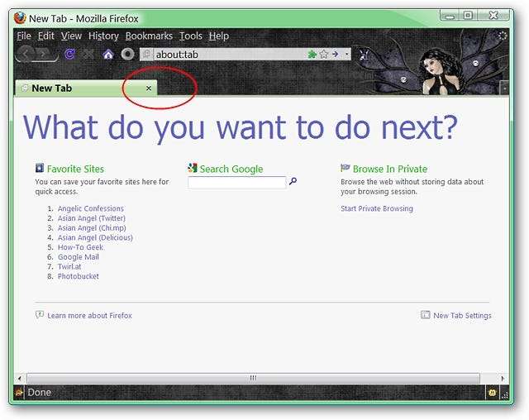The width and height of the screenshot is (529, 420).
Task: Open New Tab Settings link
Action: coord(462,316)
